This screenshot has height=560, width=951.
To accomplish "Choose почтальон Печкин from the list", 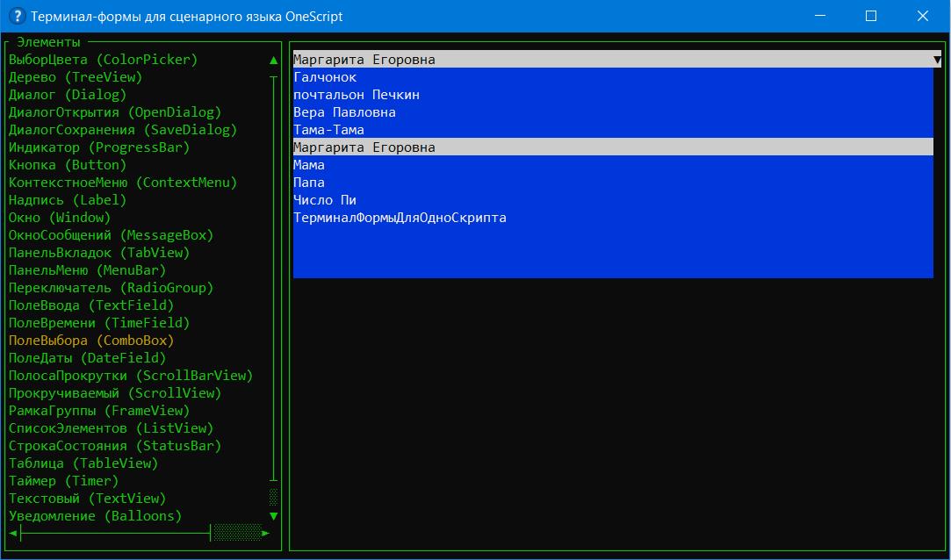I will point(356,95).
